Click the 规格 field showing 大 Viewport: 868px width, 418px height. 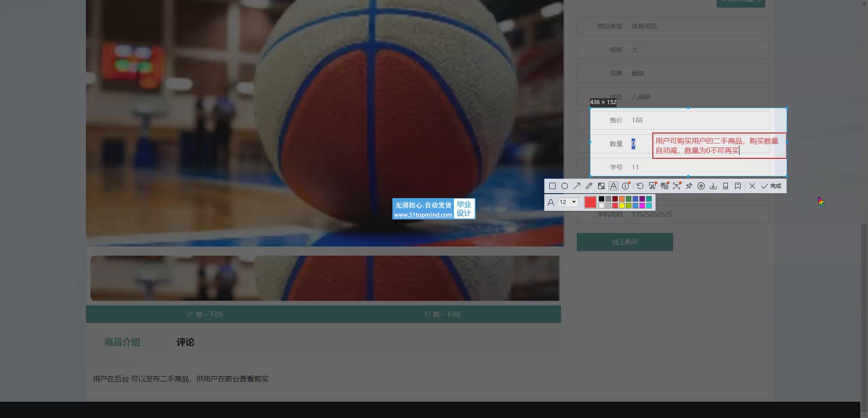(673, 50)
